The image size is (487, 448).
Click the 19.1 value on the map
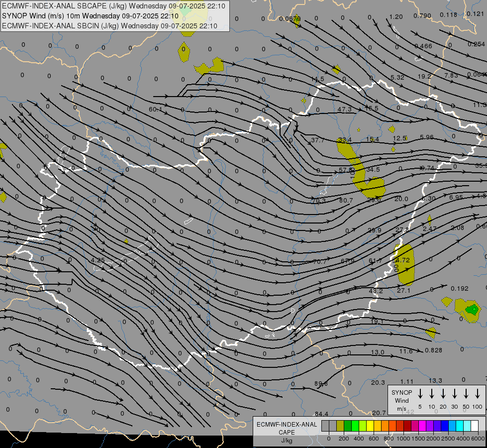coord(377,322)
